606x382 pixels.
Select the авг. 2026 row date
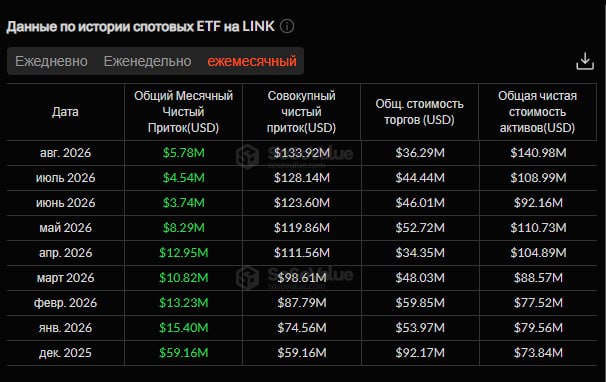[x=65, y=153]
